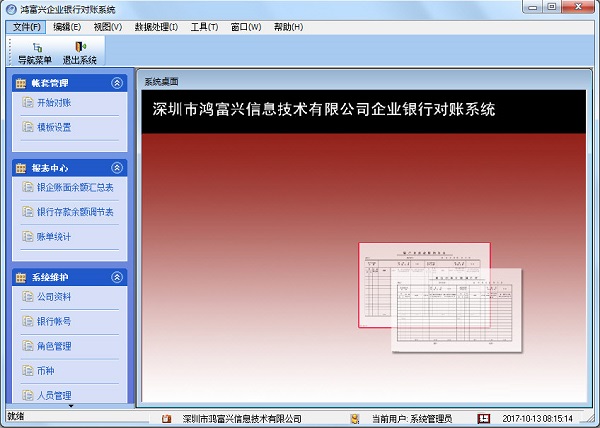600x428 pixels.
Task: Click the icon beside 人员管理
Action: [28, 395]
